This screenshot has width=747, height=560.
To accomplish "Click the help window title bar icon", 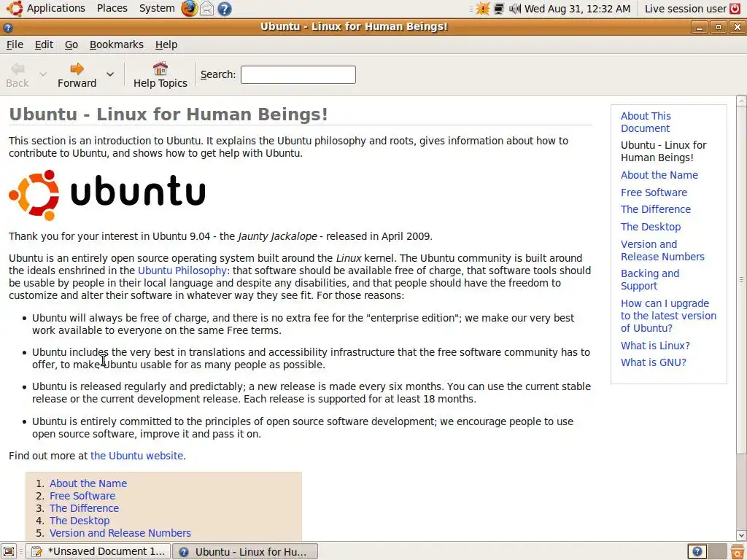I will click(x=7, y=27).
